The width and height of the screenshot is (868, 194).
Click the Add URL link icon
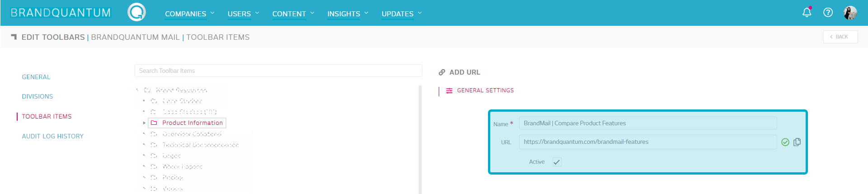(442, 72)
